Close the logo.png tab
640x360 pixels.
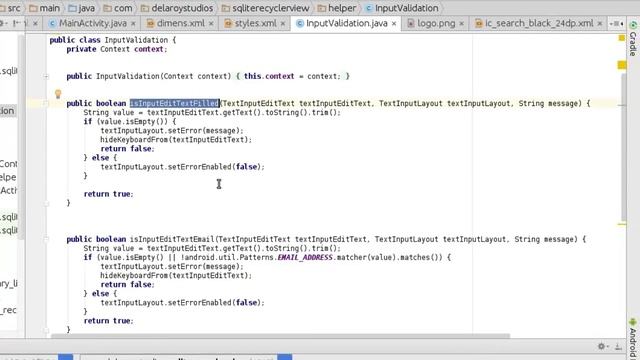click(462, 24)
